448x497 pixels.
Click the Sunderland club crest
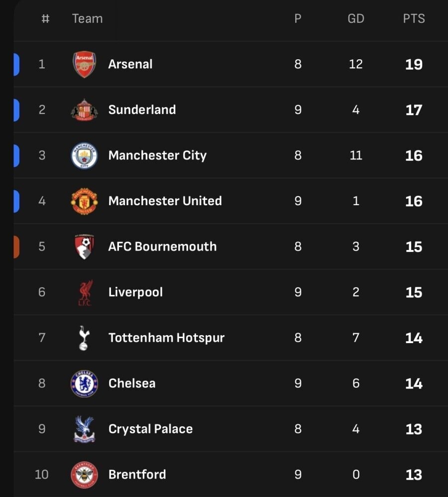coord(84,110)
